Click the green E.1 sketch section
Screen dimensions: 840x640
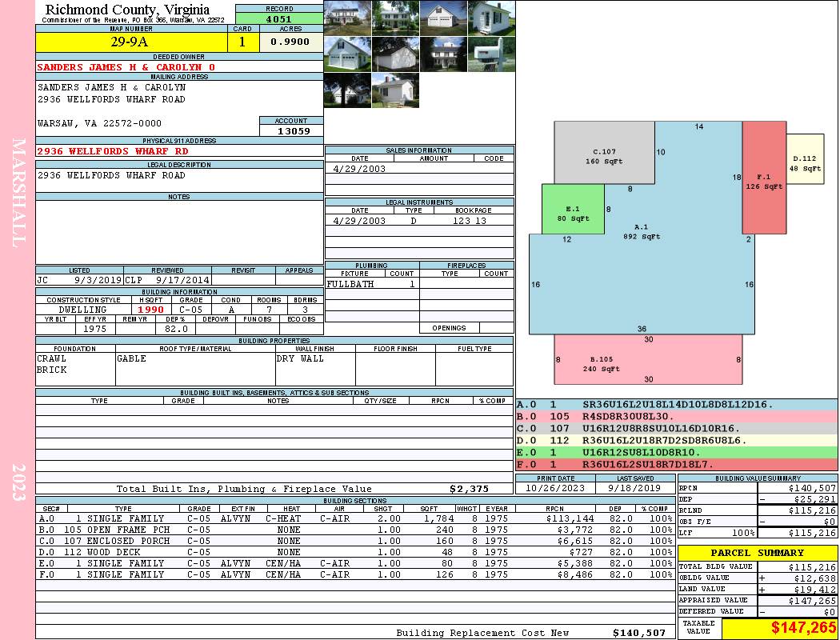573,210
